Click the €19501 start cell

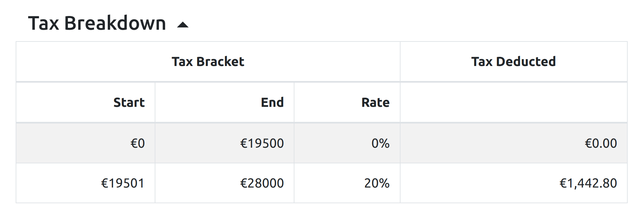pos(122,183)
